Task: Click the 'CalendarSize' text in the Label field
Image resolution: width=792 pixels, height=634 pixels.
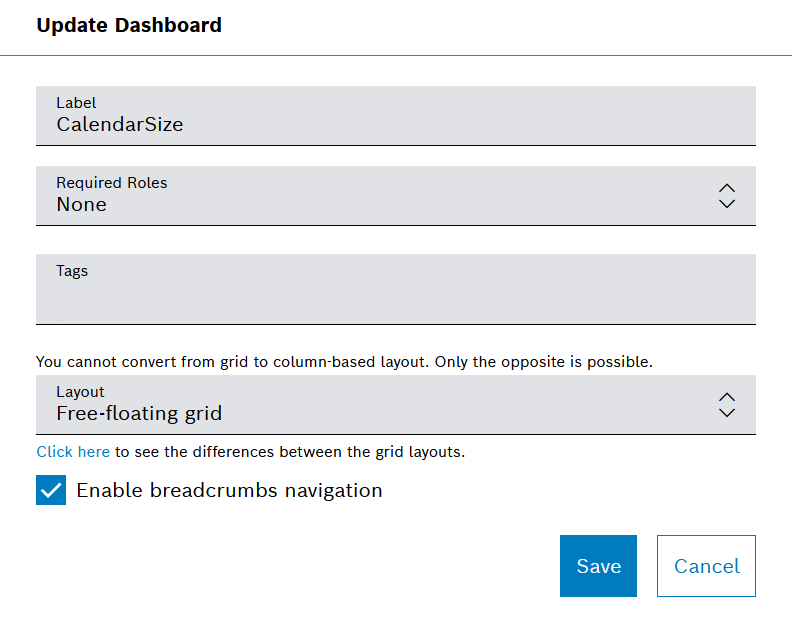Action: pos(119,125)
